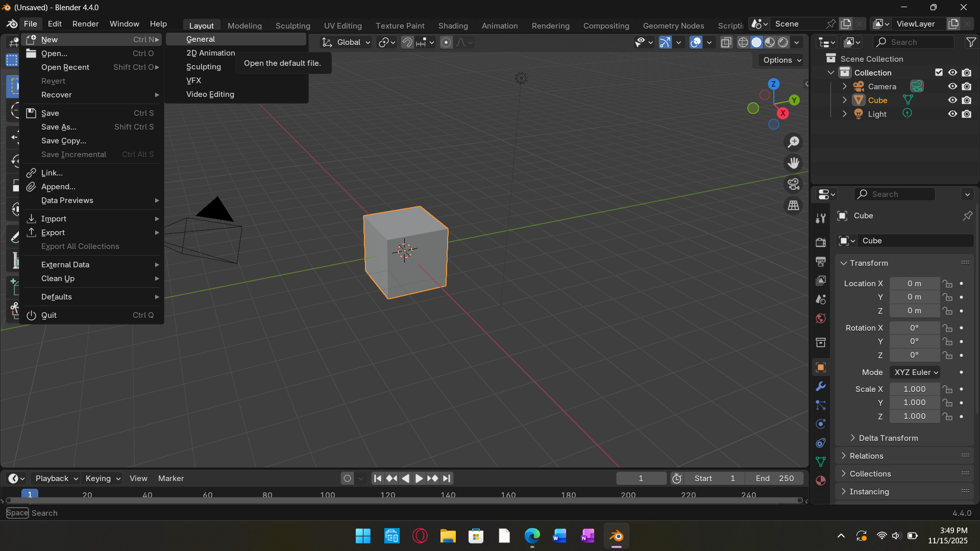Open the Render properties tab icon
The image size is (980, 551).
coord(821,242)
